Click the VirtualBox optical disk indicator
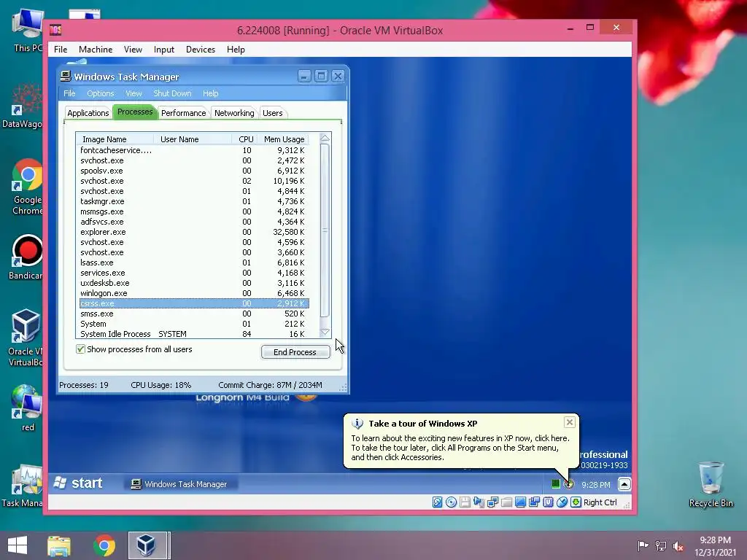This screenshot has width=747, height=560. (451, 502)
